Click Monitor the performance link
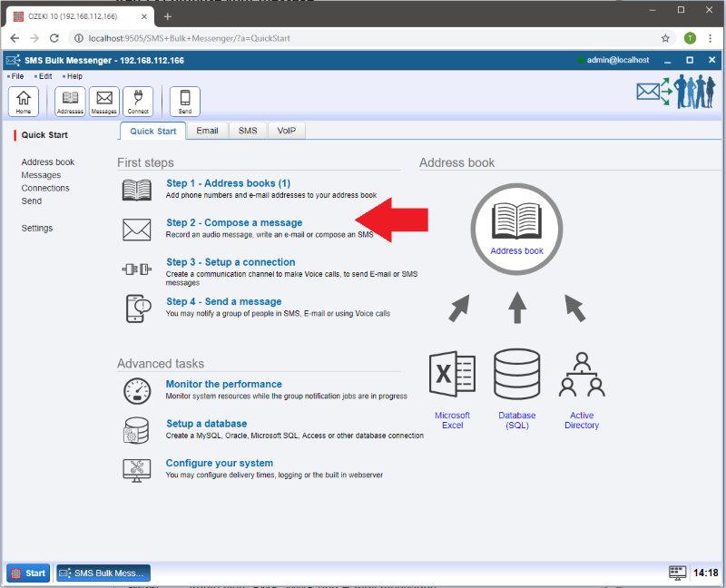Image resolution: width=726 pixels, height=588 pixels. coord(223,384)
